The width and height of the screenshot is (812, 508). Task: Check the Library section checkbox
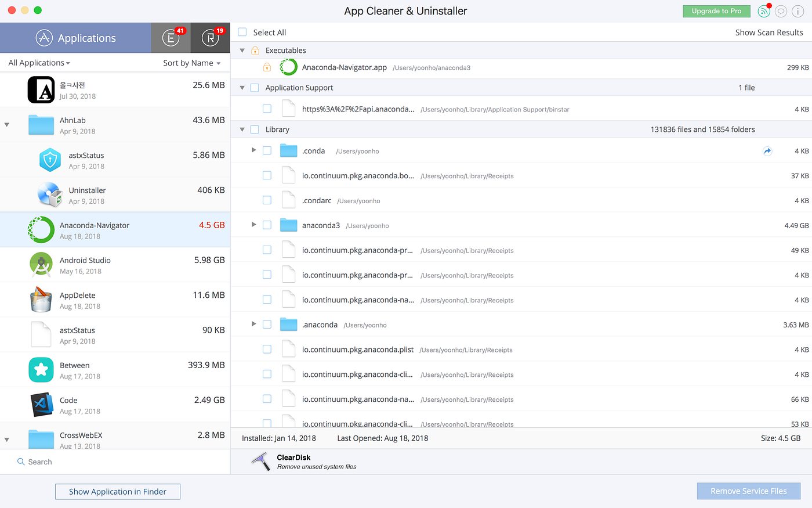(x=255, y=129)
